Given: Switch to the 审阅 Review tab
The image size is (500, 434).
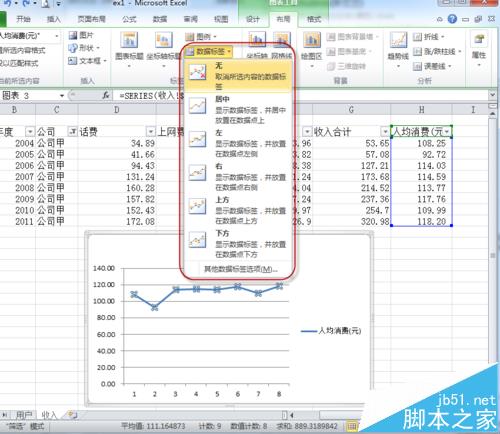Looking at the screenshot, I should click(x=190, y=19).
